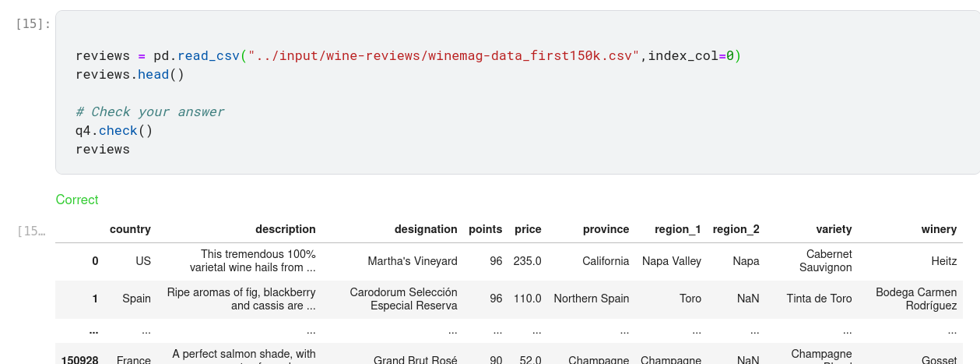Click the output prompt beside the dataframe
This screenshot has height=364, width=980.
pos(31,231)
